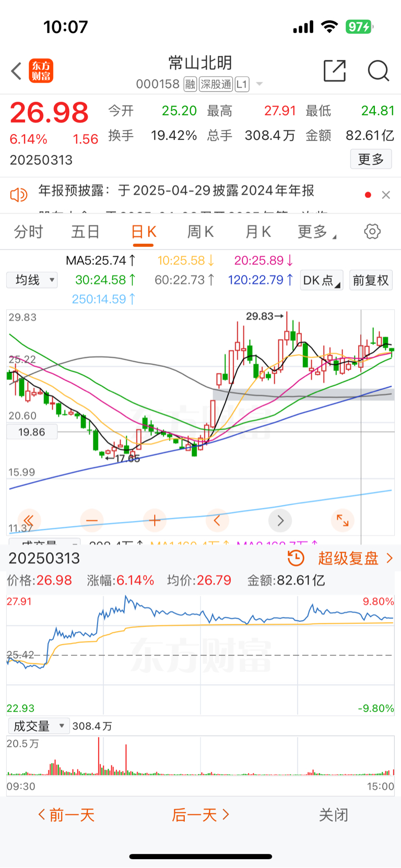Tap the 更多 button under quote data
This screenshot has height=868, width=401.
(371, 159)
